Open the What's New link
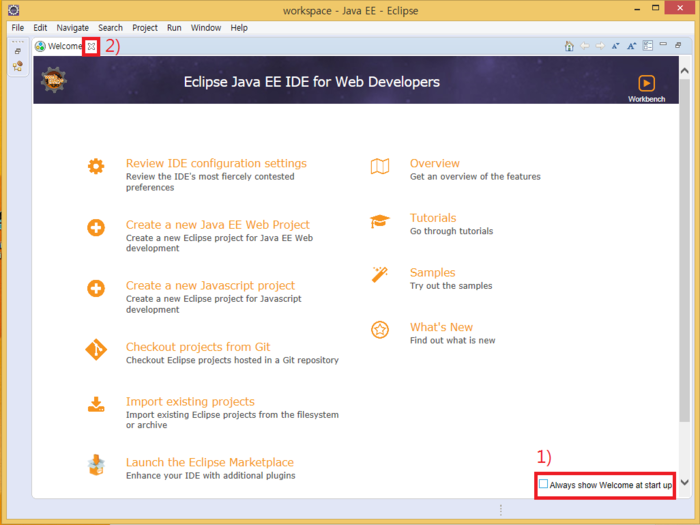 [441, 327]
